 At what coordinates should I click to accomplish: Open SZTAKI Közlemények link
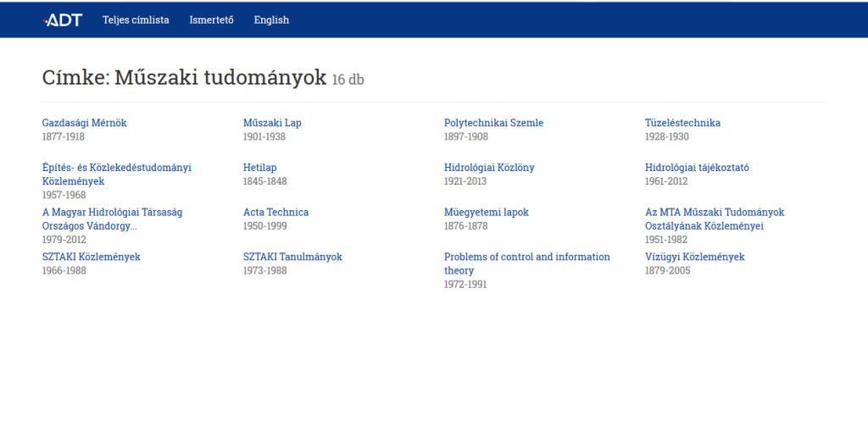point(92,258)
